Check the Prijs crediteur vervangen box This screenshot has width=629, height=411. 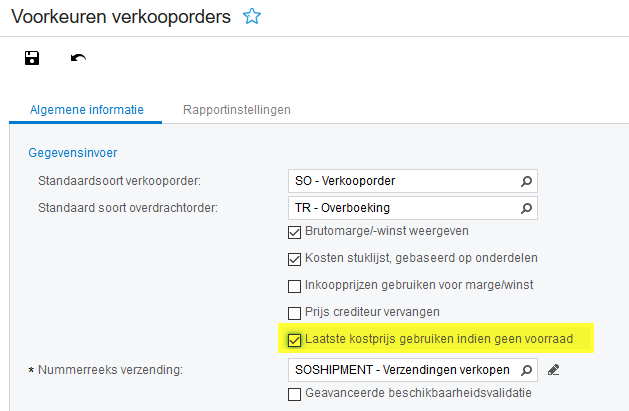[295, 313]
